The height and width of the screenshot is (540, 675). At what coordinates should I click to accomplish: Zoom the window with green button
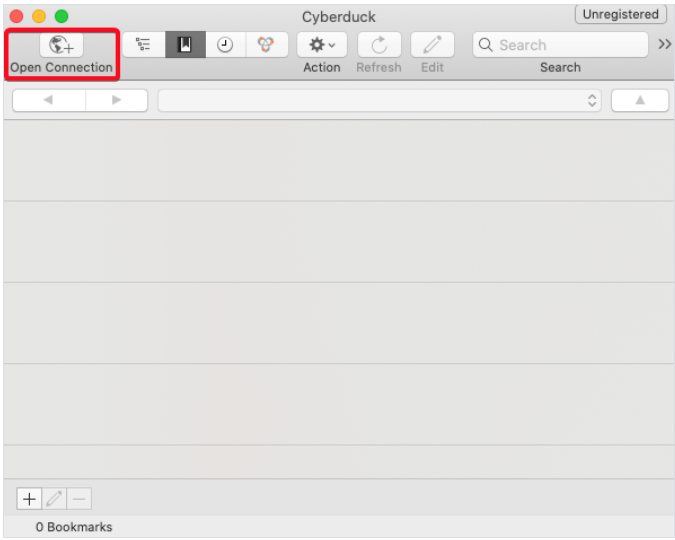pyautogui.click(x=62, y=16)
